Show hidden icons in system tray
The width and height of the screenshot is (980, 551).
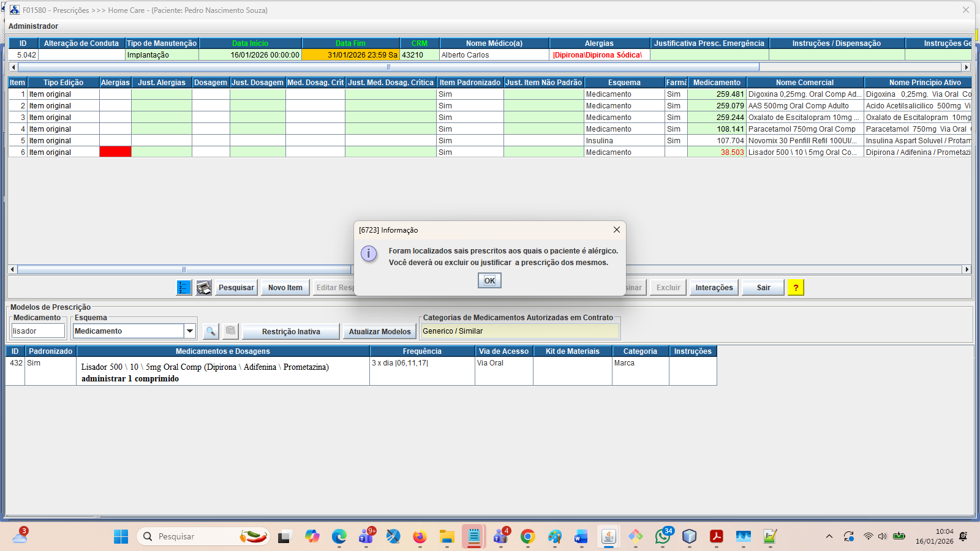tap(829, 537)
